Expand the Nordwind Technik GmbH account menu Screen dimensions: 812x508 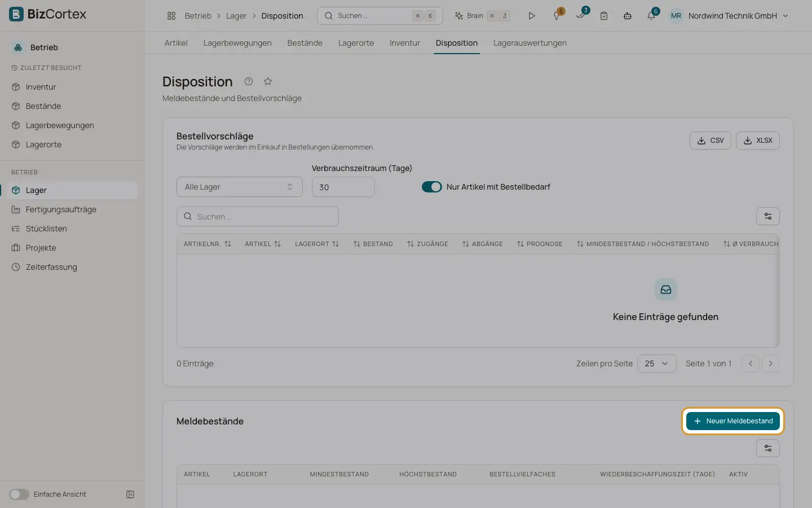[x=738, y=16]
